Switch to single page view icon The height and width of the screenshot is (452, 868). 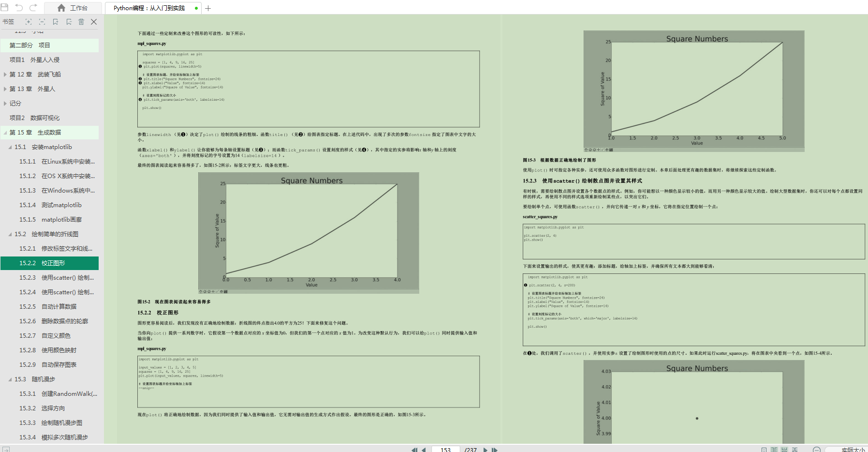[x=764, y=450]
